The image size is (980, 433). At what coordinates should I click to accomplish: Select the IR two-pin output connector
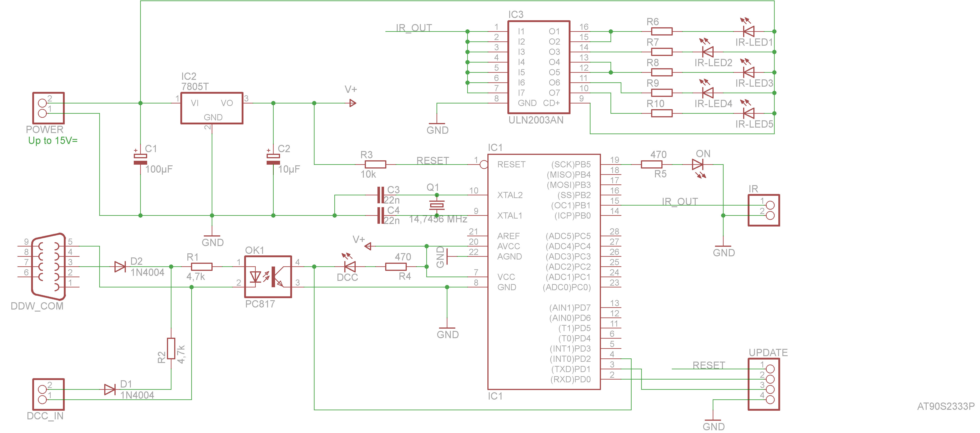[764, 210]
